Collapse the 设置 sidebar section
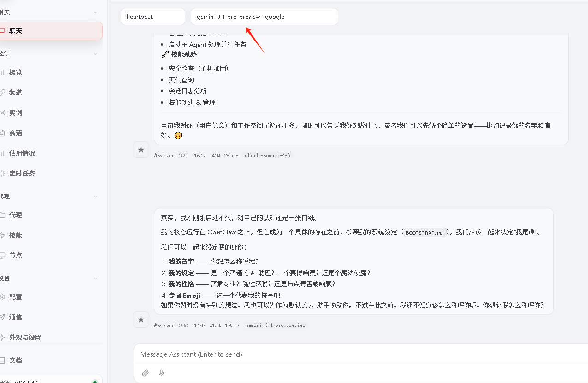The height and width of the screenshot is (383, 588). click(x=95, y=279)
